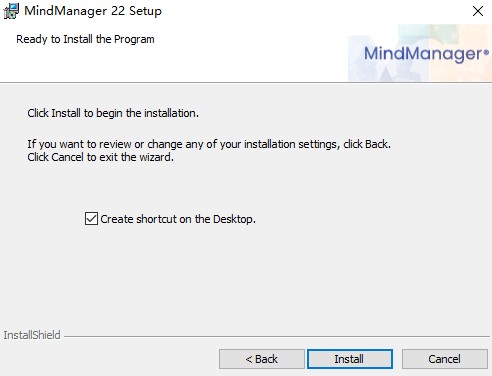The width and height of the screenshot is (492, 376).
Task: Close the setup window with the X
Action: [478, 11]
